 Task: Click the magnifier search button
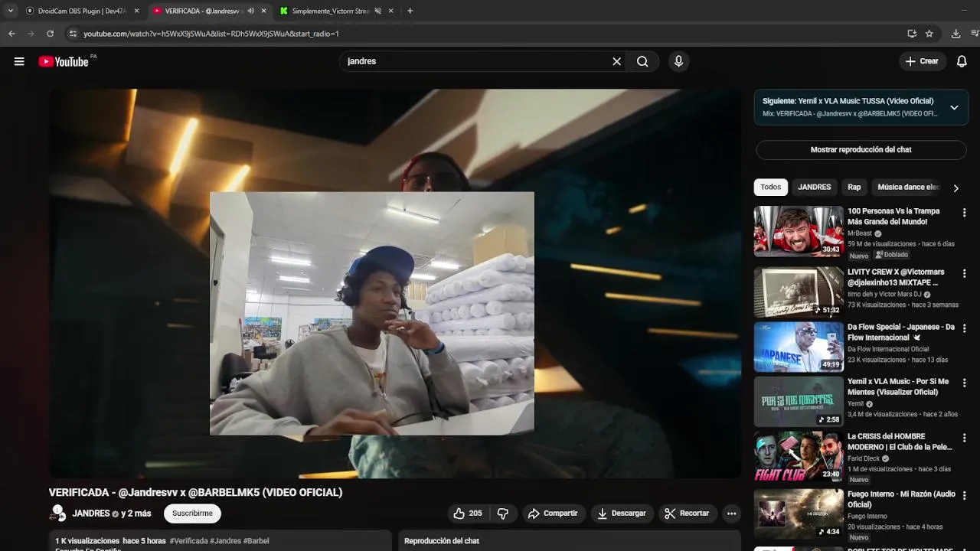(x=642, y=61)
